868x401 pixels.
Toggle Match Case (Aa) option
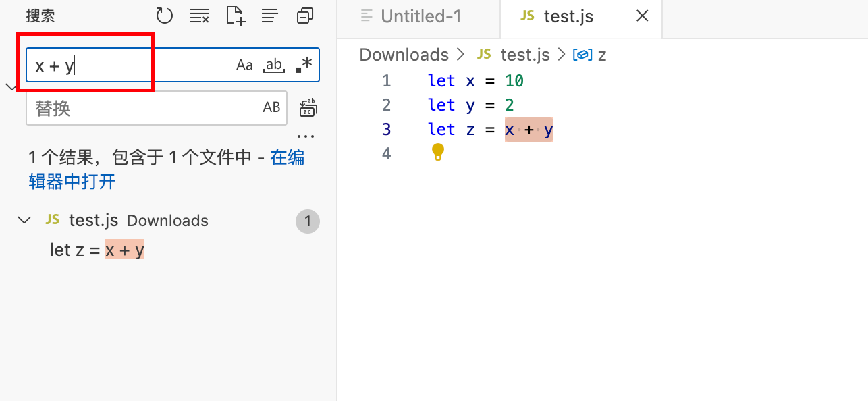pyautogui.click(x=244, y=65)
